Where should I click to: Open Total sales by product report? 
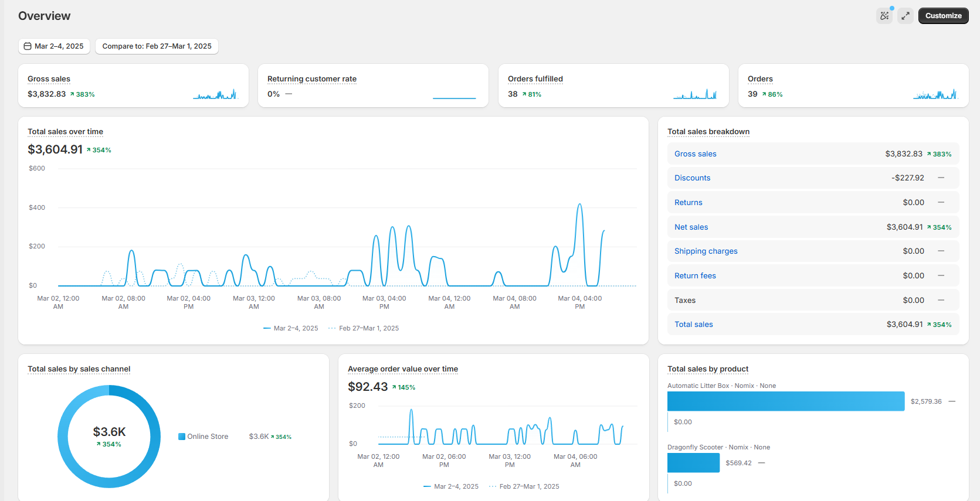pyautogui.click(x=707, y=369)
